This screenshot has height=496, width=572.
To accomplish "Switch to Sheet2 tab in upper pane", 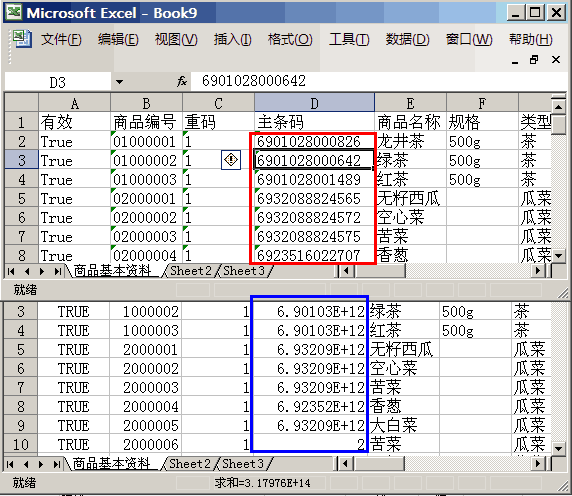I will click(x=191, y=271).
